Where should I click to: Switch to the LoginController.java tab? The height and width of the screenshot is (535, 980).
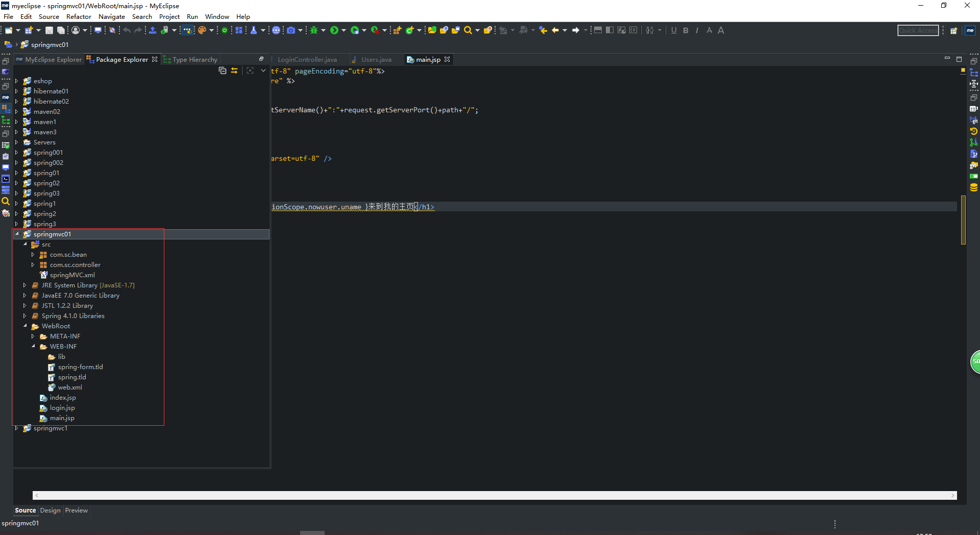click(x=307, y=60)
